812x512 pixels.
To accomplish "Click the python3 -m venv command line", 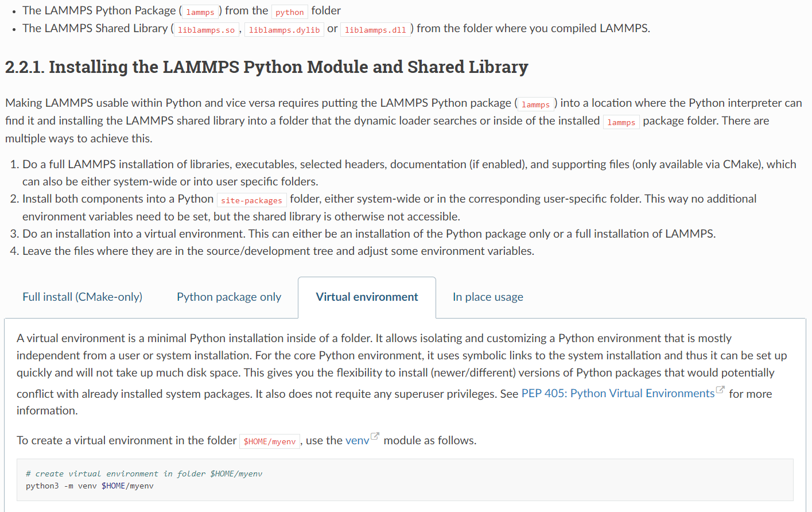I will pyautogui.click(x=90, y=486).
